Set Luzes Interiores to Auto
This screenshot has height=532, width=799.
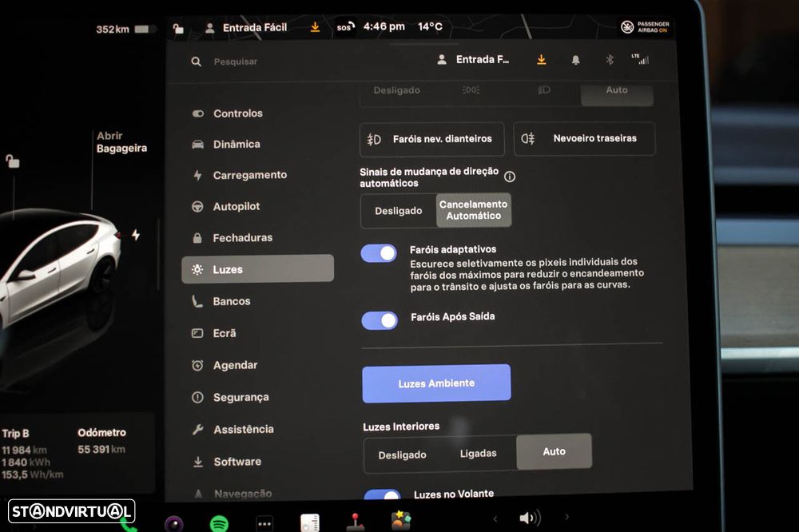point(554,451)
